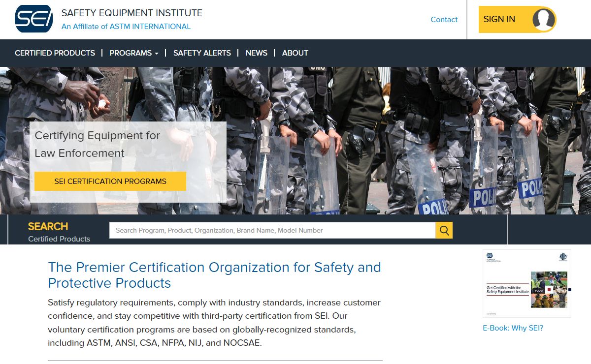591x364 pixels.
Task: Focus the certified products search field
Action: coord(272,230)
